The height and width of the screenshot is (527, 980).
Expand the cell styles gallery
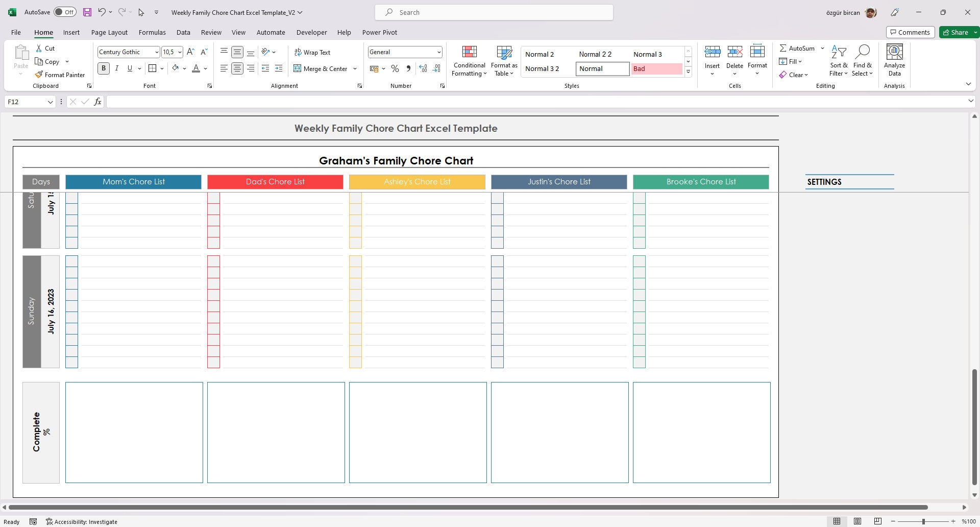688,71
